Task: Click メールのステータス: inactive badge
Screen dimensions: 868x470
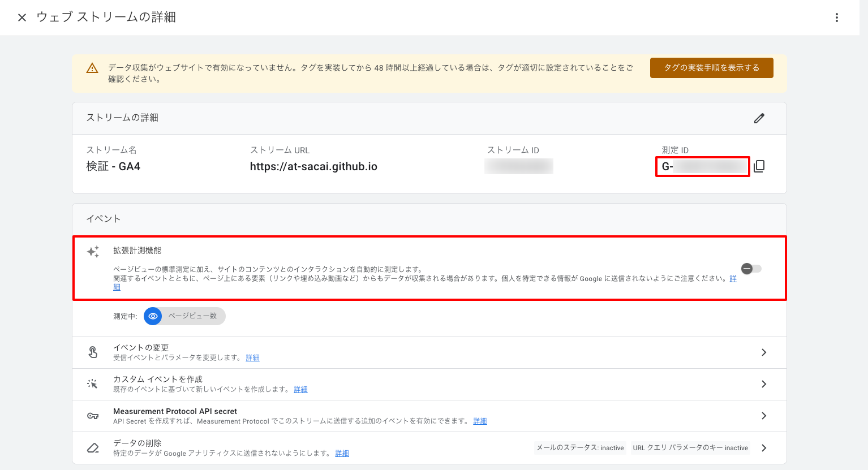Action: pyautogui.click(x=580, y=448)
